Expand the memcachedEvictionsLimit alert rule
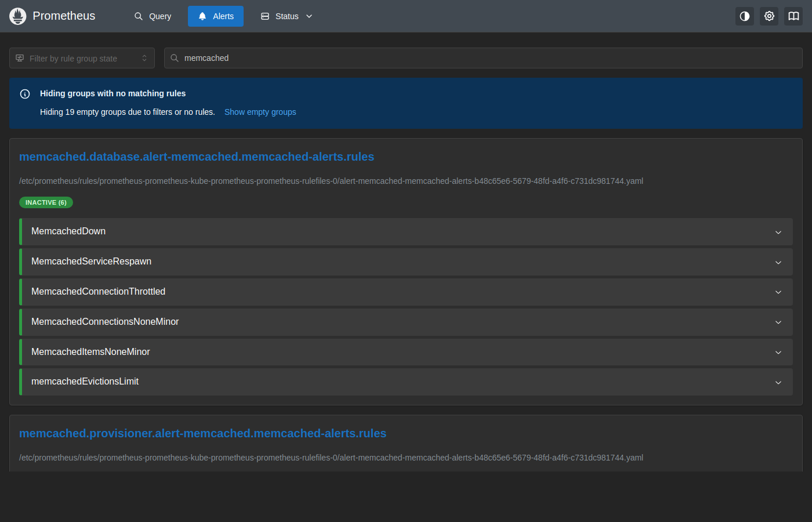The width and height of the screenshot is (812, 522). [x=406, y=382]
